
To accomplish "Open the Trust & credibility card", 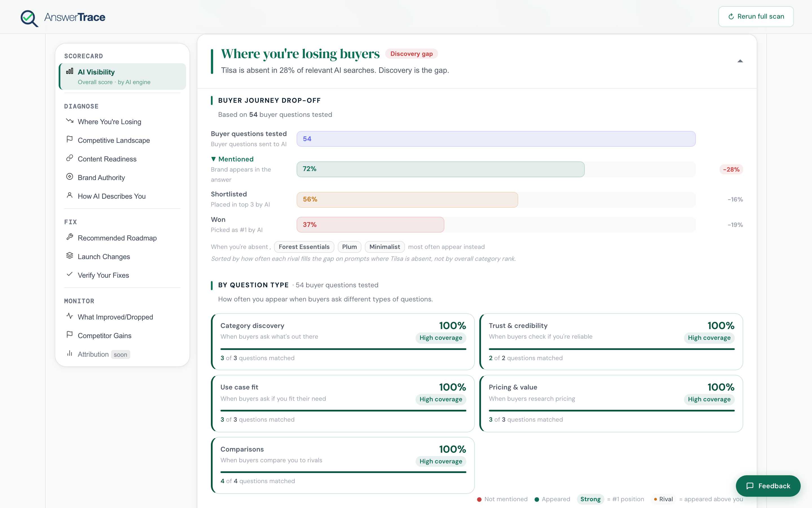I will point(611,342).
